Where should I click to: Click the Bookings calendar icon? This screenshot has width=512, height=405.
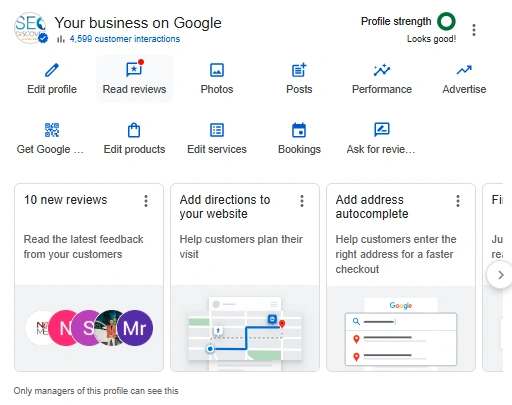pyautogui.click(x=299, y=130)
